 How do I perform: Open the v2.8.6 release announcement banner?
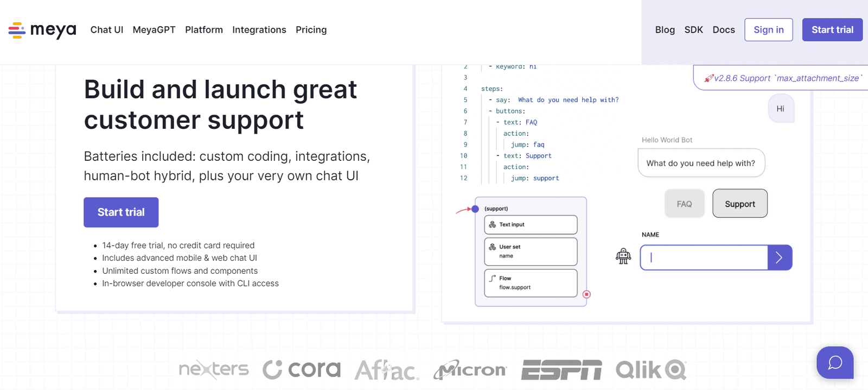[781, 78]
